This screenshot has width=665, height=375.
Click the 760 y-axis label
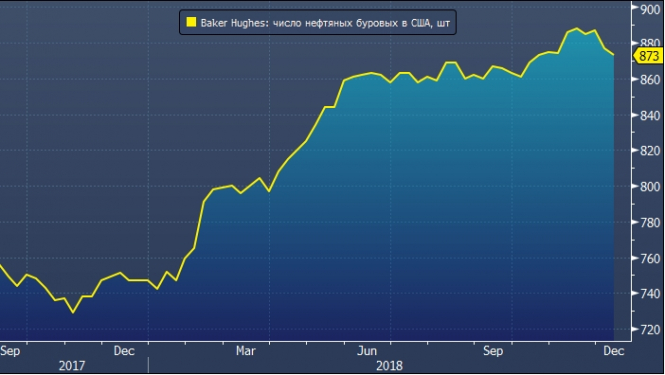[x=650, y=258]
